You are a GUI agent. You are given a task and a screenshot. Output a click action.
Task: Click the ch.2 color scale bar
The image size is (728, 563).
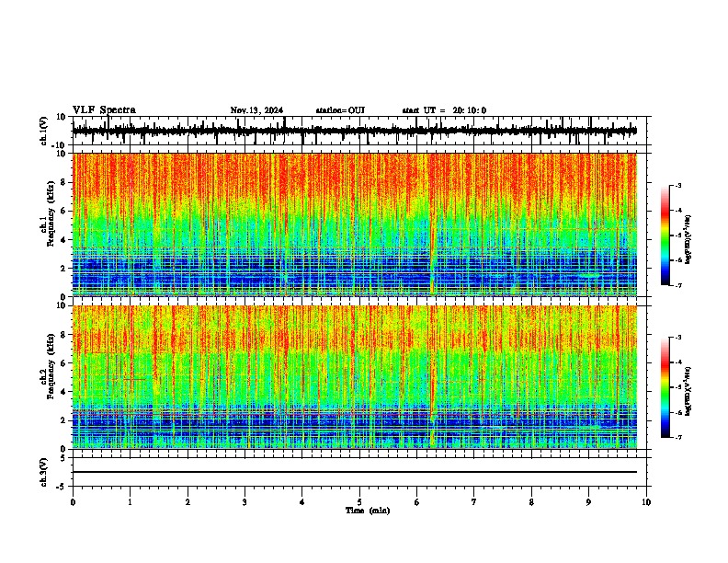665,387
